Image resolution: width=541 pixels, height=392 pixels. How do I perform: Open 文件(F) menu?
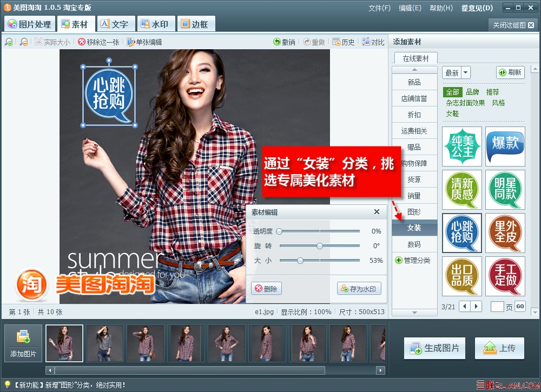(x=380, y=8)
